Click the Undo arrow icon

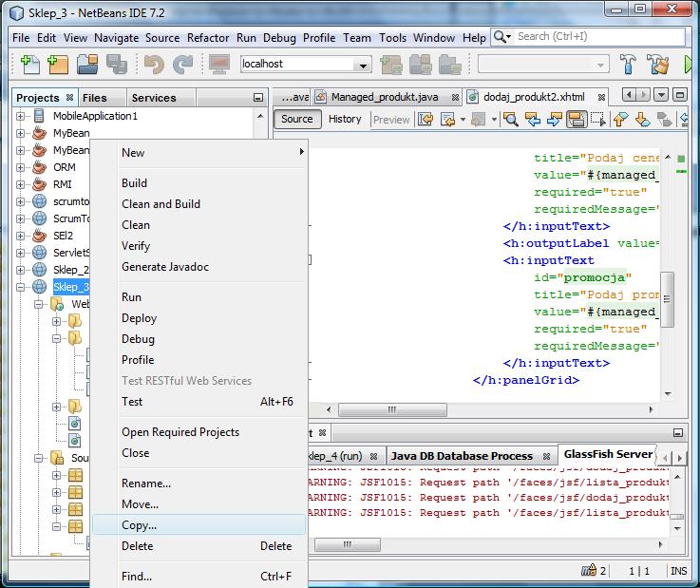tap(155, 65)
